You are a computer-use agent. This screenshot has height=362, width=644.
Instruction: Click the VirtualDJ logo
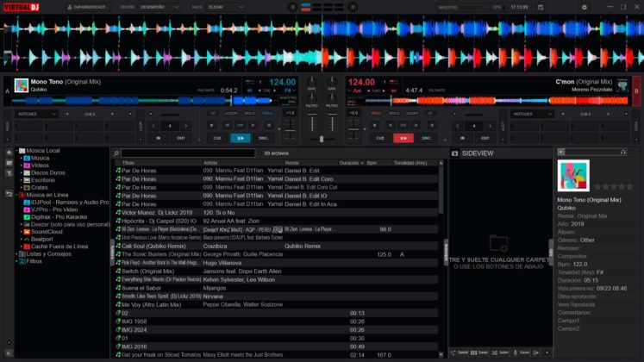(22, 7)
